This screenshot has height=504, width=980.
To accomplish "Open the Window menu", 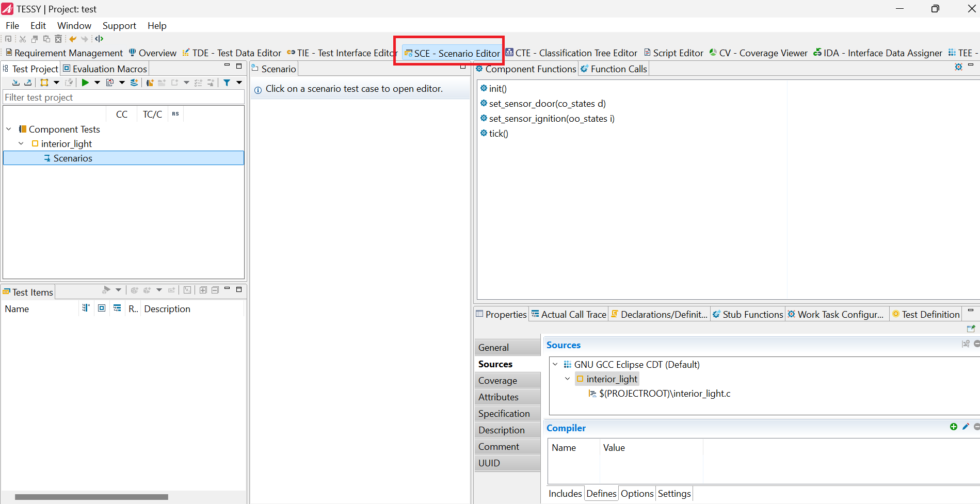I will pyautogui.click(x=74, y=25).
